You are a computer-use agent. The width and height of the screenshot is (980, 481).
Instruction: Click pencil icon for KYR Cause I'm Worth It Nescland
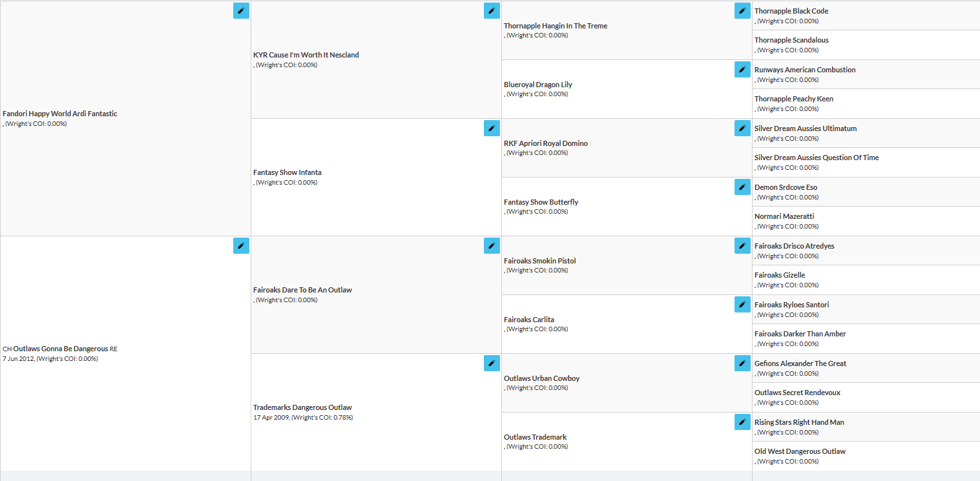pyautogui.click(x=492, y=10)
